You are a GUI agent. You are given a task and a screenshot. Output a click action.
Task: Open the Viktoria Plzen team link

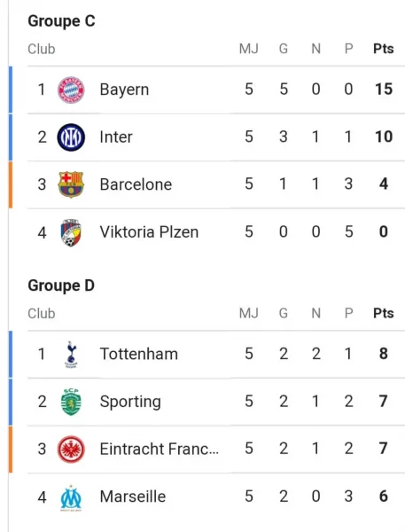coord(149,232)
